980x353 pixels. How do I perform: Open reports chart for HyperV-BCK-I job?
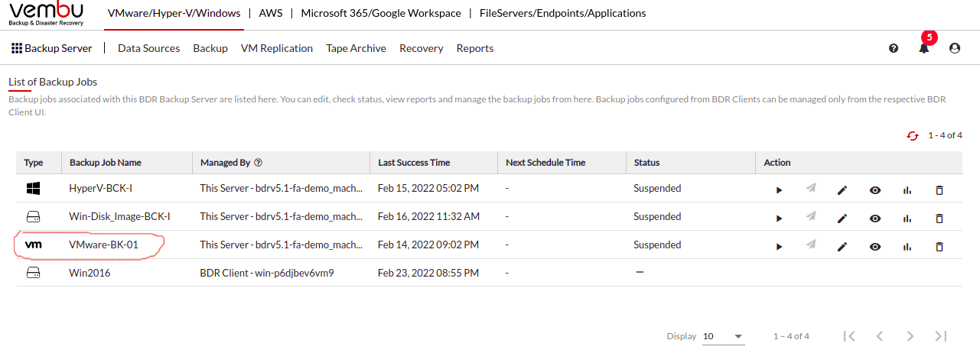tap(907, 190)
